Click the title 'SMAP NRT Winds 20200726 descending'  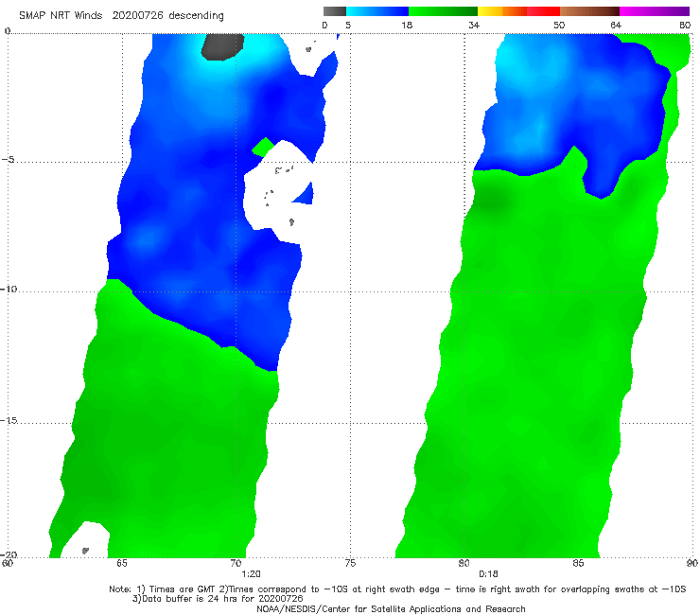tap(121, 16)
